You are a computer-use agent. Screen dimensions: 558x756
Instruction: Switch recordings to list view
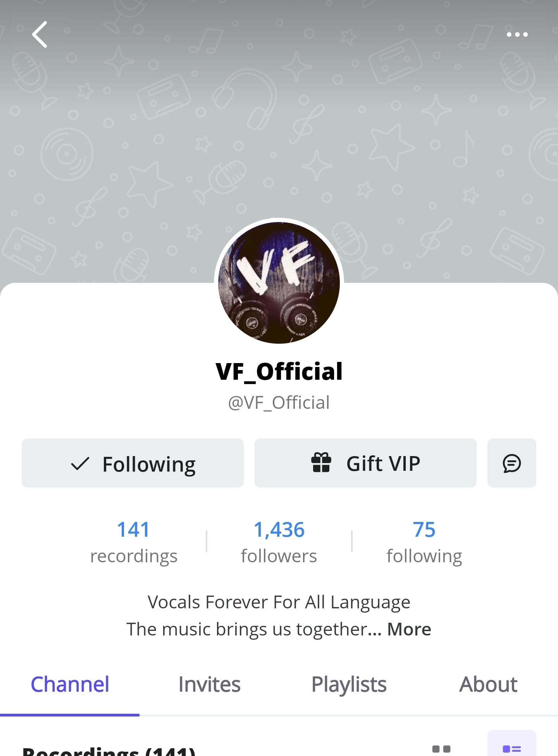coord(511,748)
